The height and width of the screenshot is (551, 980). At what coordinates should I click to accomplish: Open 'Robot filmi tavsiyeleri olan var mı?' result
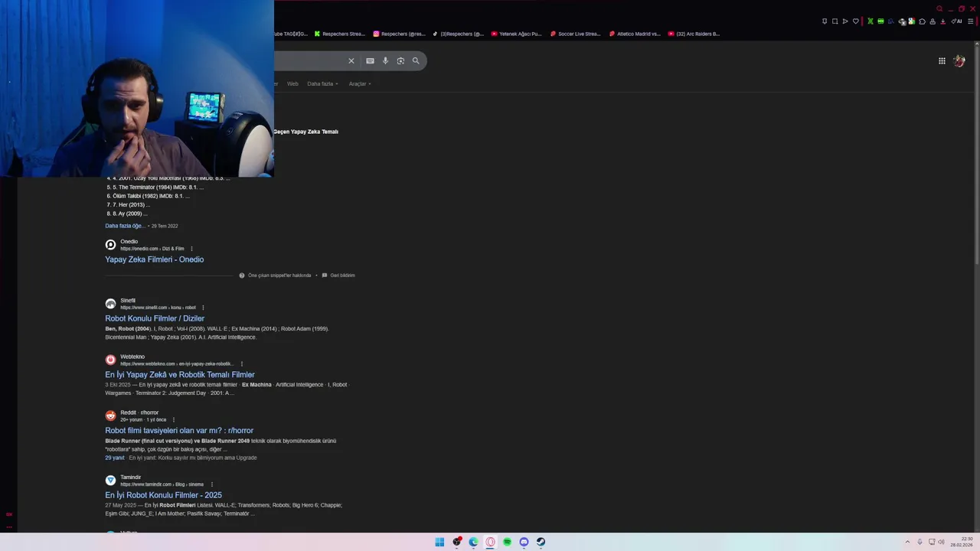[179, 431]
